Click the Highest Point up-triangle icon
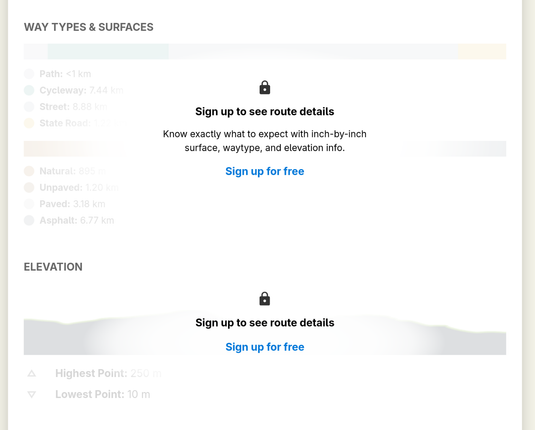Screen dimensions: 535x430 [x=32, y=373]
